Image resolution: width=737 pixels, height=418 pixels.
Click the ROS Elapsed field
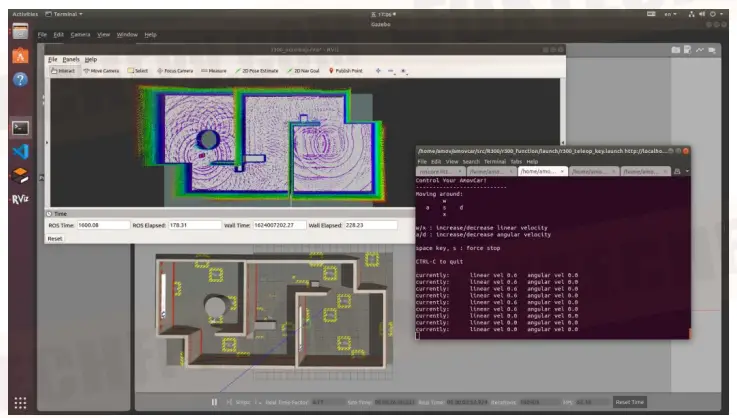point(194,225)
